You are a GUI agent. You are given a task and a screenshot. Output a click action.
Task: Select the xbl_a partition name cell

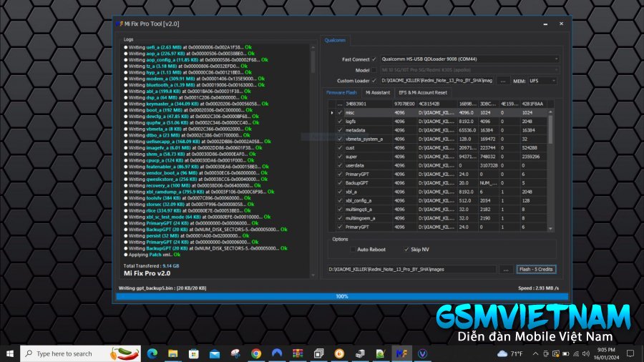[x=368, y=192]
